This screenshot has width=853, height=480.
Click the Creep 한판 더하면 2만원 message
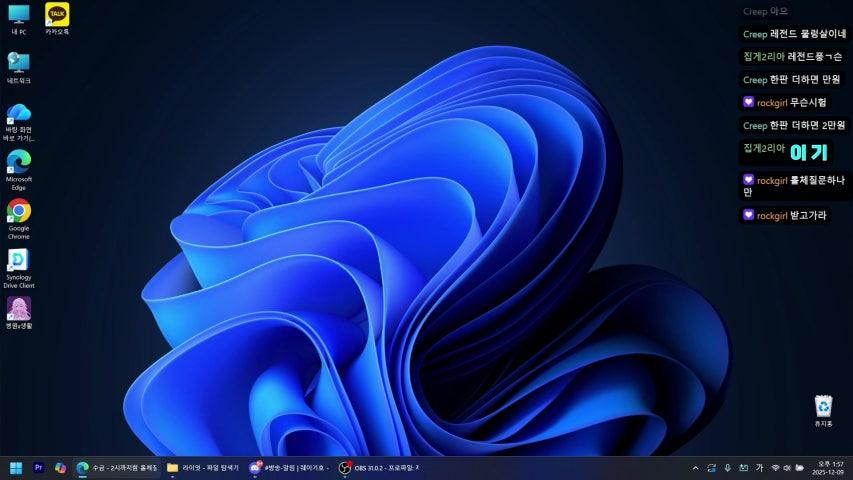[x=794, y=126]
